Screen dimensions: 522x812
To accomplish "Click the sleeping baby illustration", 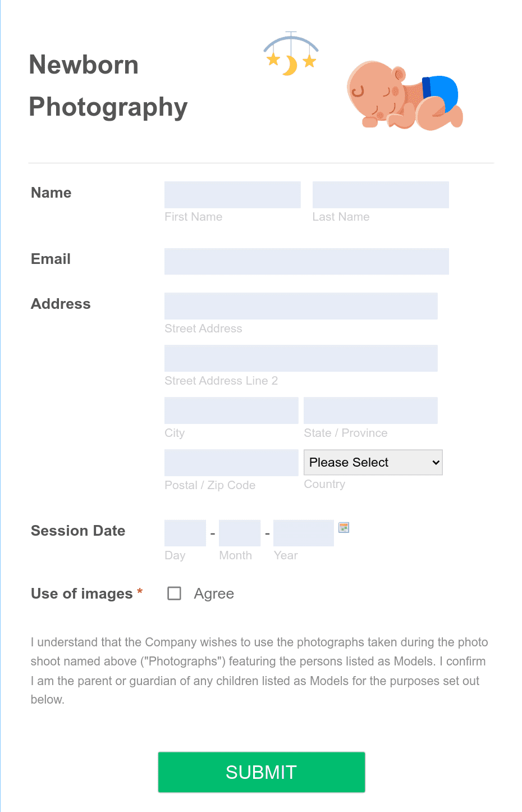I will tap(405, 95).
